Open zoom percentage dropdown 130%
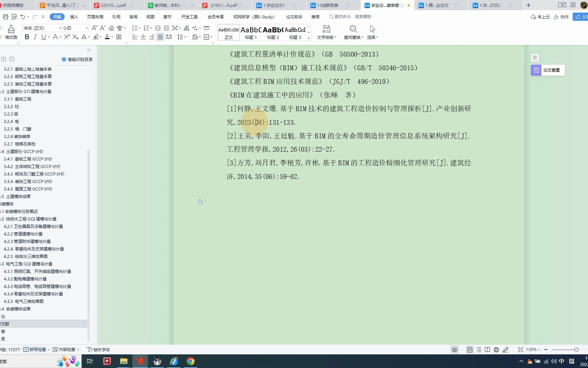Viewport: 588px width, 368px height. [533, 350]
